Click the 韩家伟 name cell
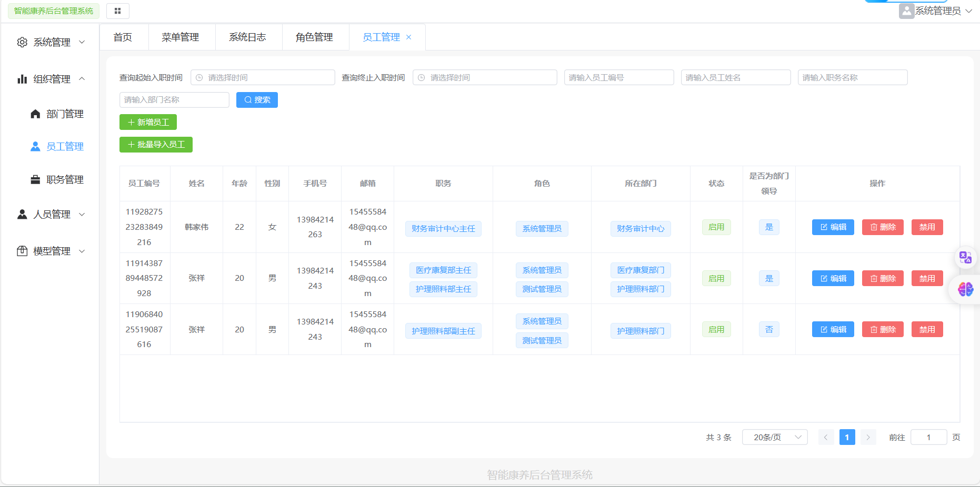The width and height of the screenshot is (980, 487). [x=197, y=227]
